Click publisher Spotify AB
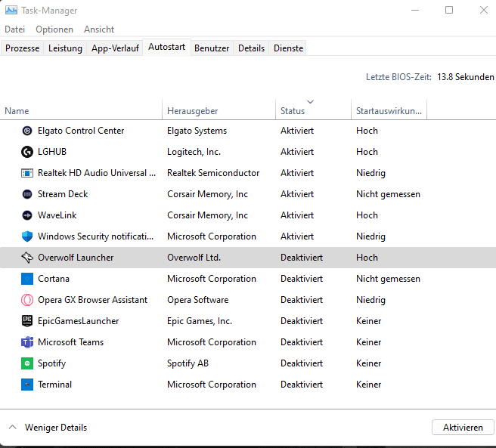Viewport: 496px width, 448px height. 188,363
